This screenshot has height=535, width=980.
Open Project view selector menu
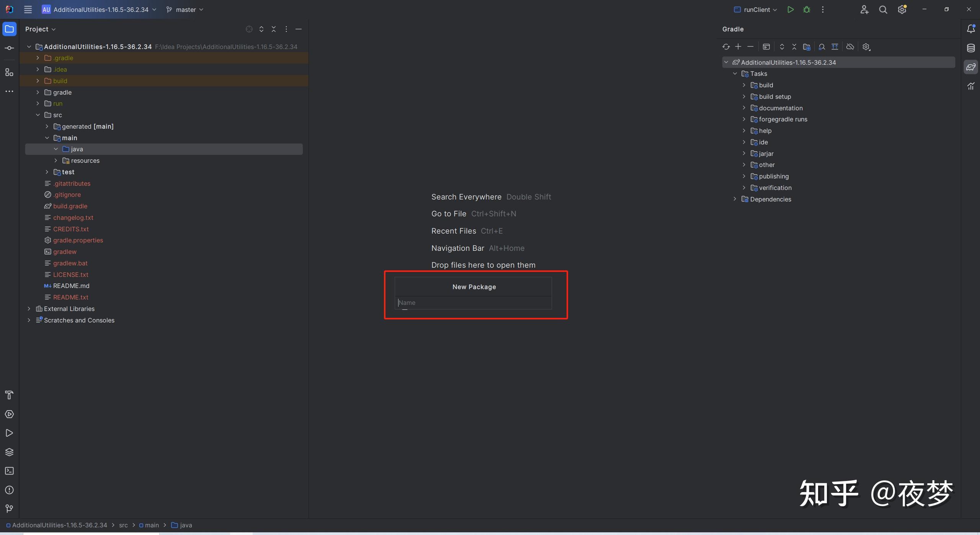40,29
